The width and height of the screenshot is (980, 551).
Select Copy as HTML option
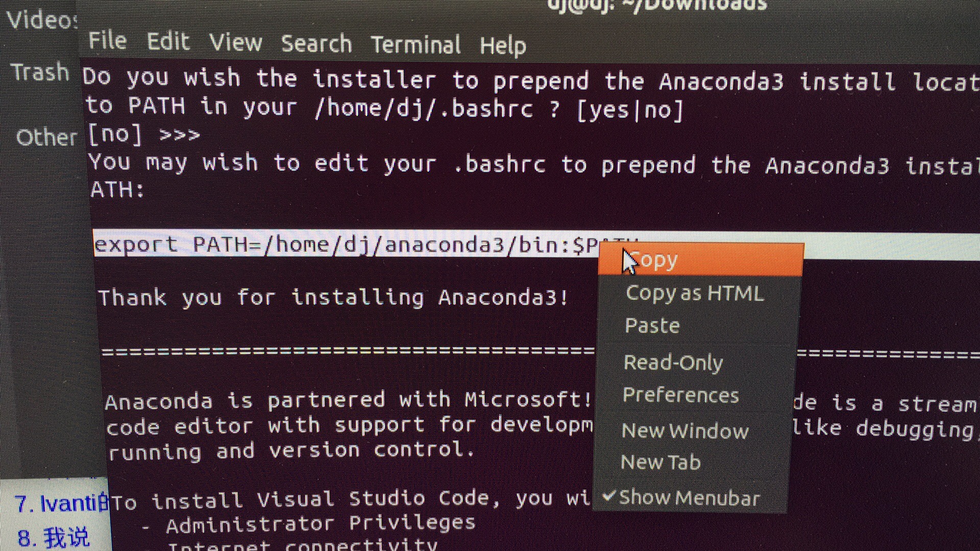click(694, 293)
